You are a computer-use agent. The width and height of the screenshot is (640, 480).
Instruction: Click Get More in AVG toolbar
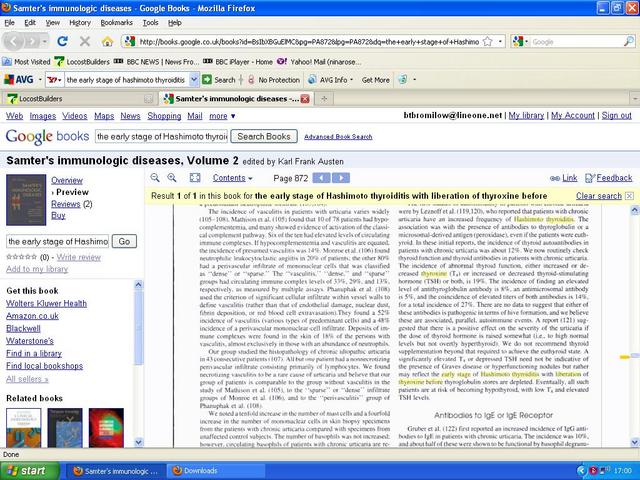[376, 80]
